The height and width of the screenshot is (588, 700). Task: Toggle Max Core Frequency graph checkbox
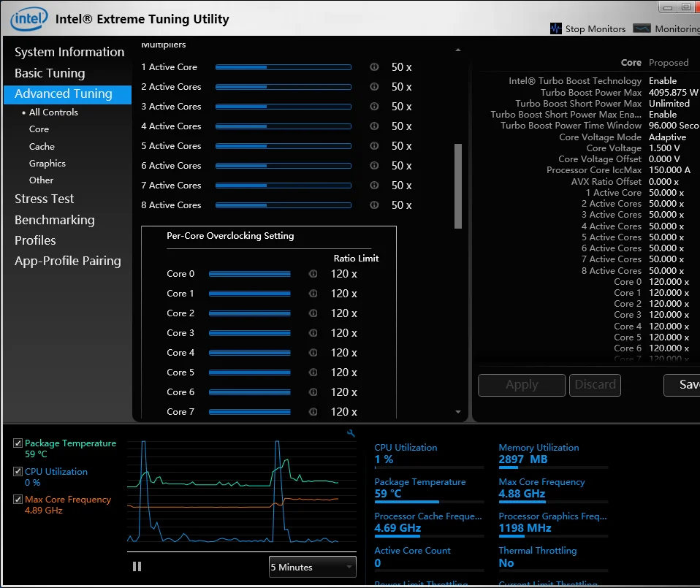18,499
